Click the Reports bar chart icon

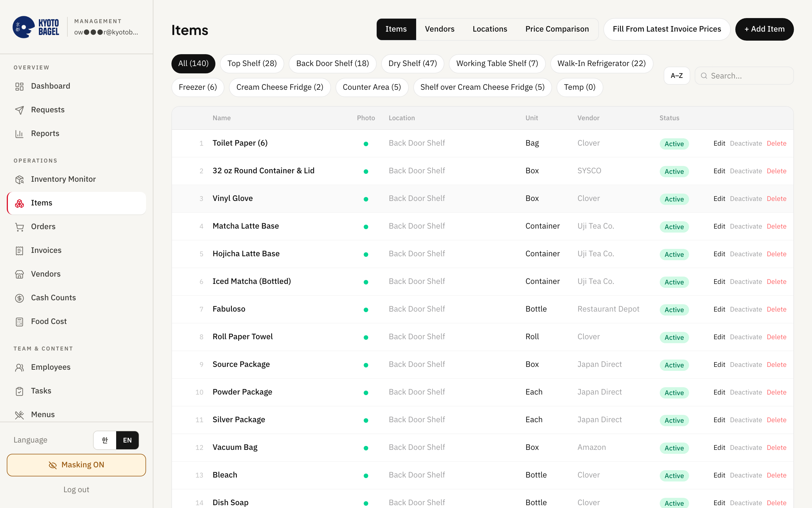coord(19,134)
